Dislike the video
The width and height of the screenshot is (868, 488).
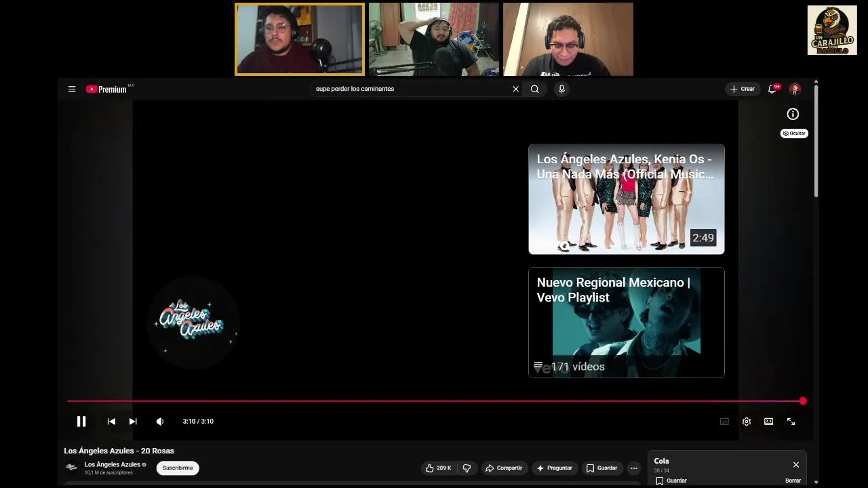click(x=467, y=468)
